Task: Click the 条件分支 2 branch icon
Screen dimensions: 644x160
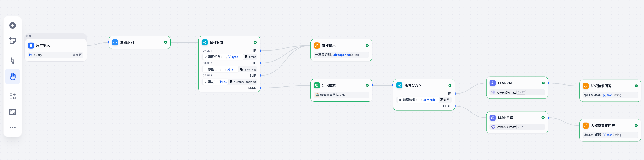Action: click(400, 85)
